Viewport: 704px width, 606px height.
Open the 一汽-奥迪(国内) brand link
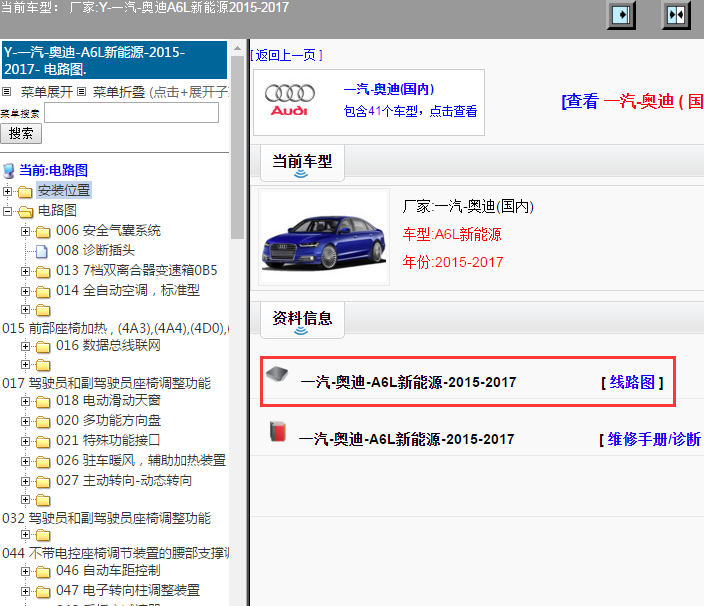click(389, 89)
